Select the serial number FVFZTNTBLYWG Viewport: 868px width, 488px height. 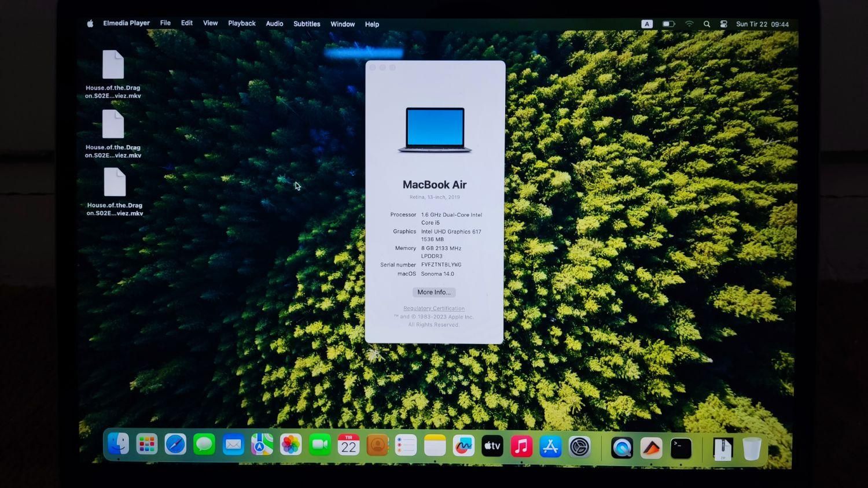pos(441,265)
